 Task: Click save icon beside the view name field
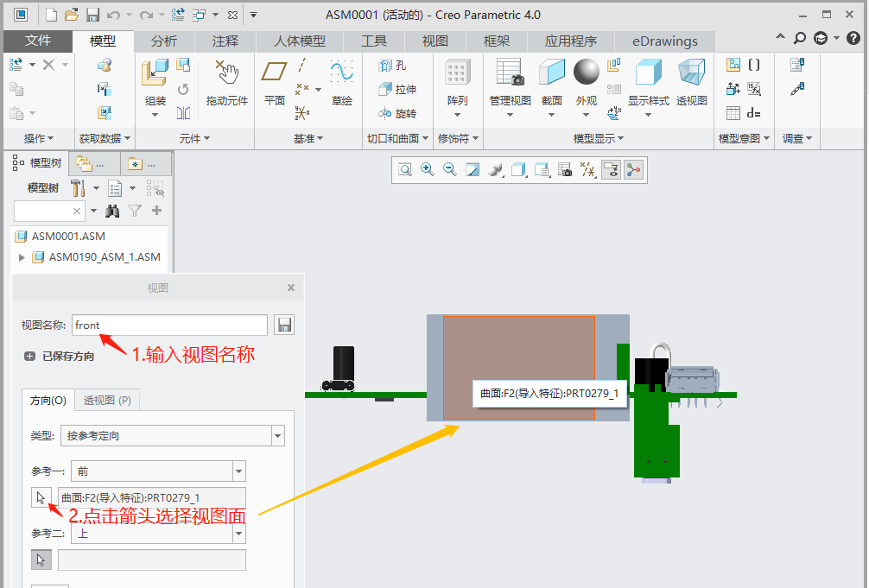(284, 325)
